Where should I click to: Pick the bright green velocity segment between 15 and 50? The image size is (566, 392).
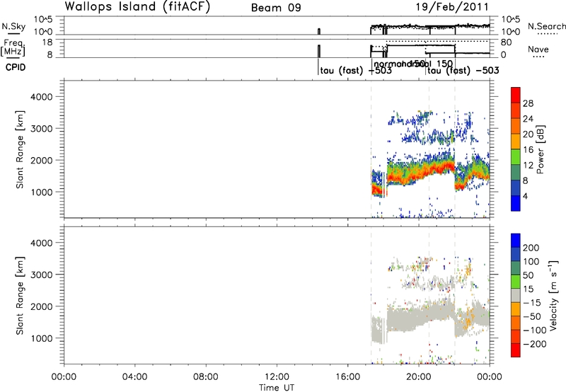[x=516, y=282]
